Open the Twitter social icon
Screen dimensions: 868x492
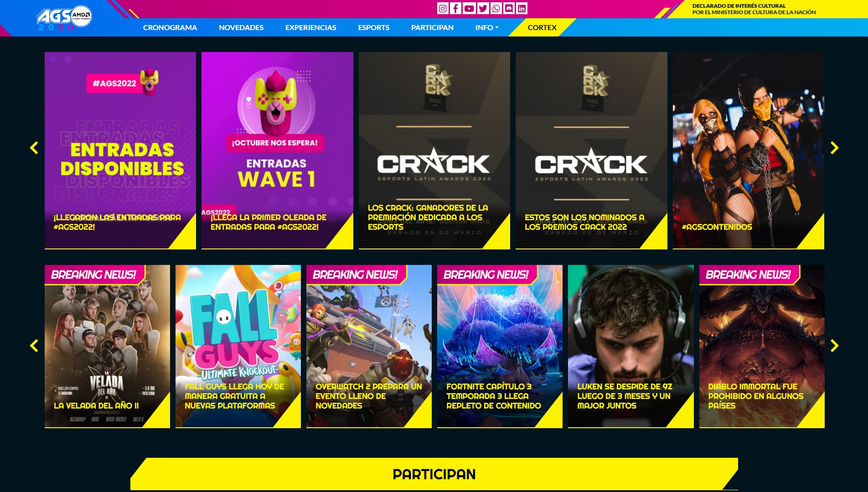pyautogui.click(x=482, y=8)
